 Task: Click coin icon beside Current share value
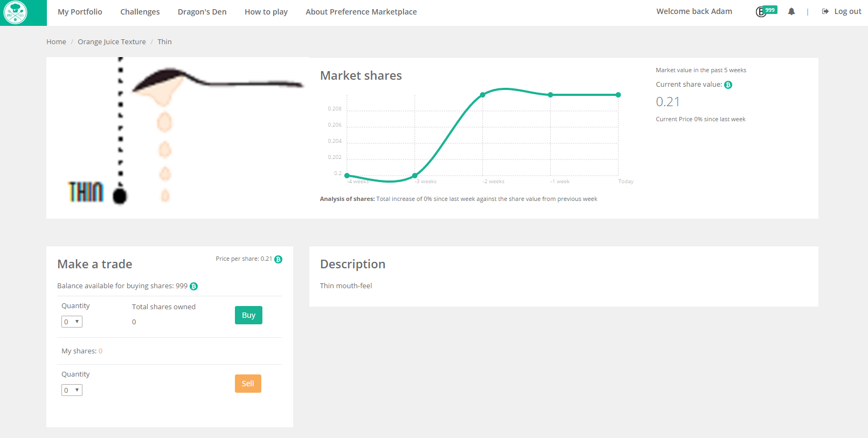pyautogui.click(x=728, y=85)
